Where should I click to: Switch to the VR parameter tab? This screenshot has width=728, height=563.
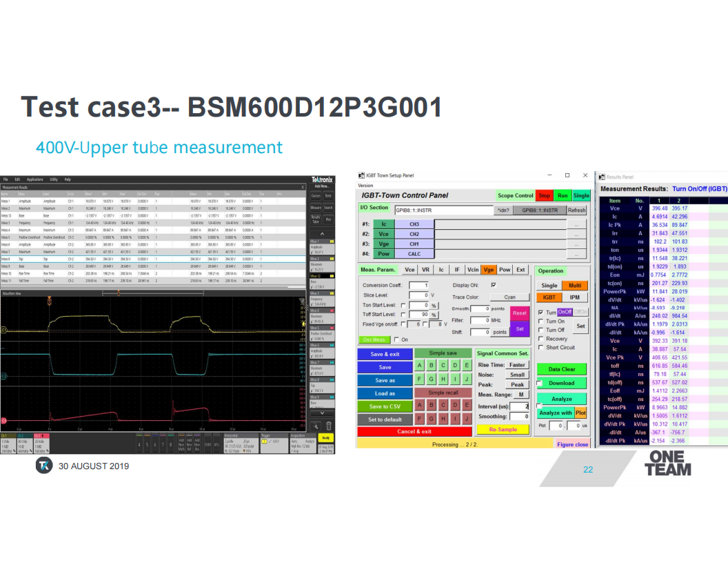click(426, 269)
